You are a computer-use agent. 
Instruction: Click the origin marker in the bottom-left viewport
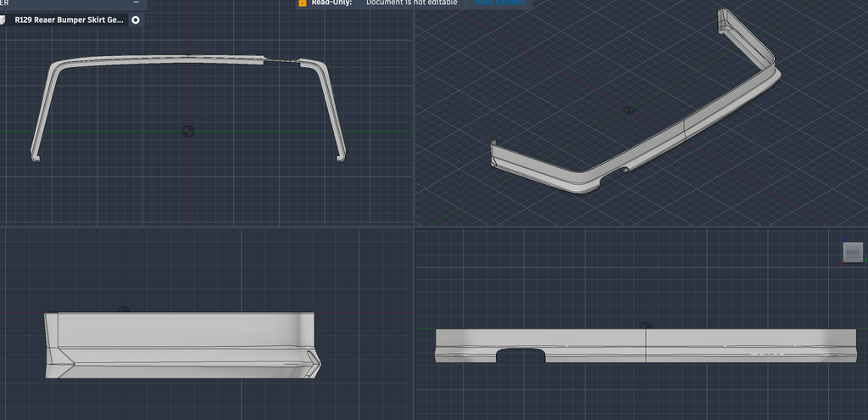(x=123, y=310)
